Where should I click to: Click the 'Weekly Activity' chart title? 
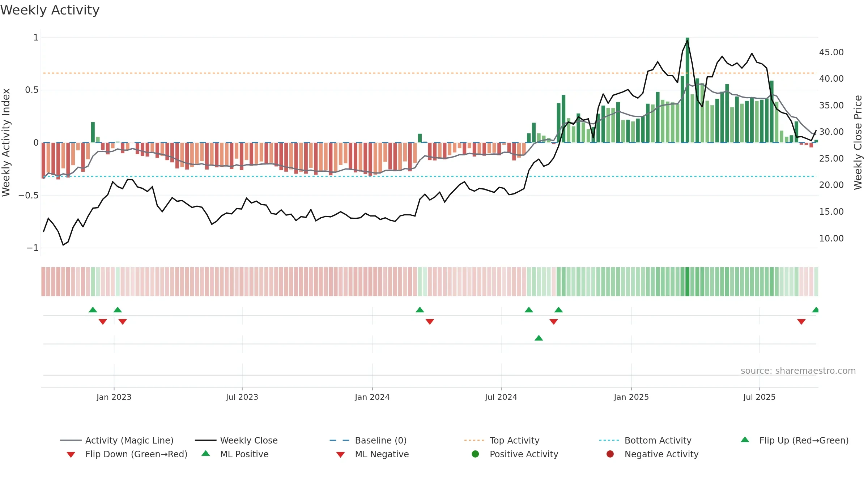point(50,10)
